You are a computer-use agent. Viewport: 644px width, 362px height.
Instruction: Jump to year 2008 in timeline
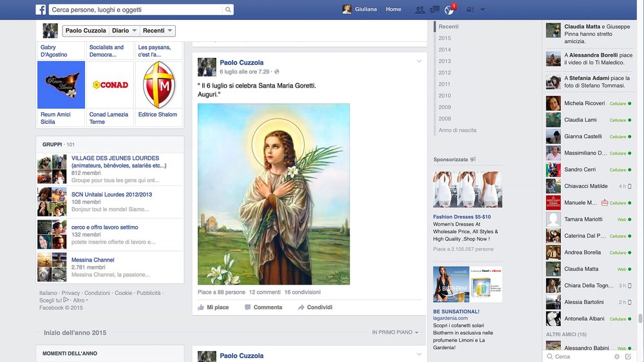click(x=444, y=119)
